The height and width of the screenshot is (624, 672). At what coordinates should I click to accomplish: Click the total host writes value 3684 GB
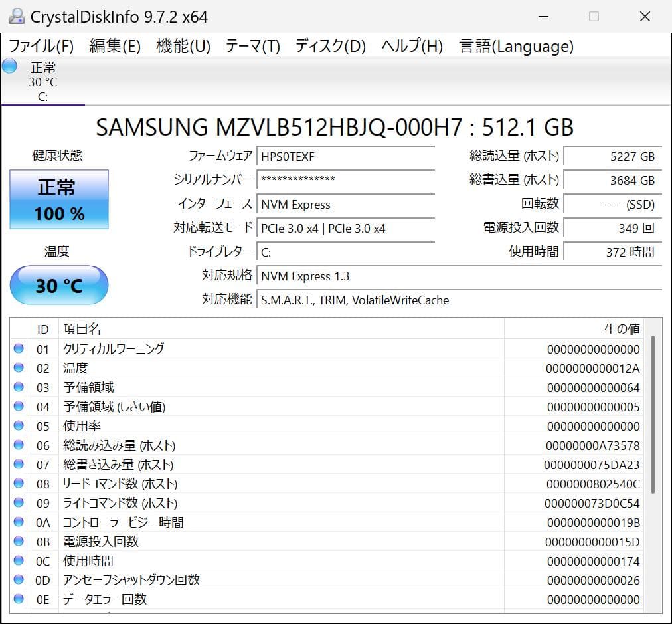coord(612,180)
